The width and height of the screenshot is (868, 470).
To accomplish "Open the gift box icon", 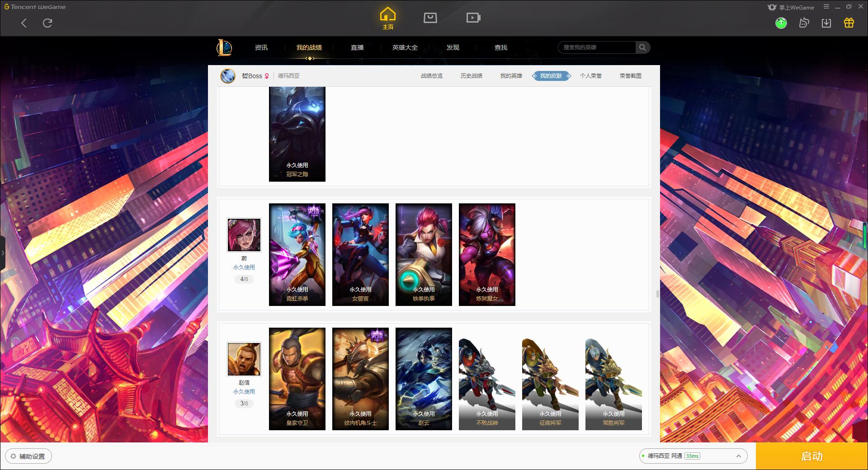I will (849, 23).
